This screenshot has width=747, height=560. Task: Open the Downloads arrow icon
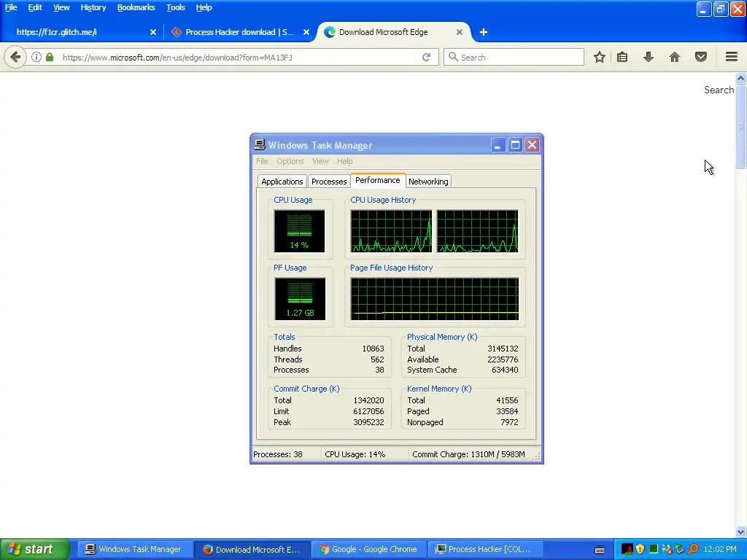pos(648,57)
